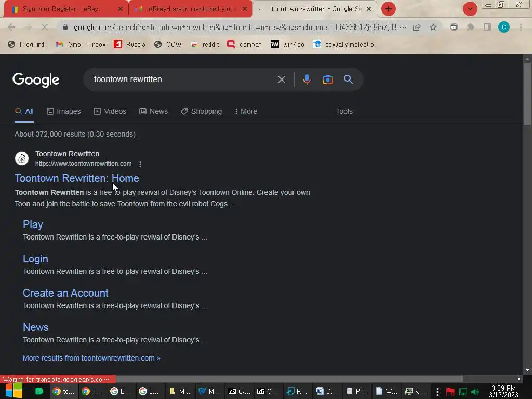This screenshot has height=399, width=532.
Task: Open more options for toontownrewritten.com result
Action: (x=140, y=164)
